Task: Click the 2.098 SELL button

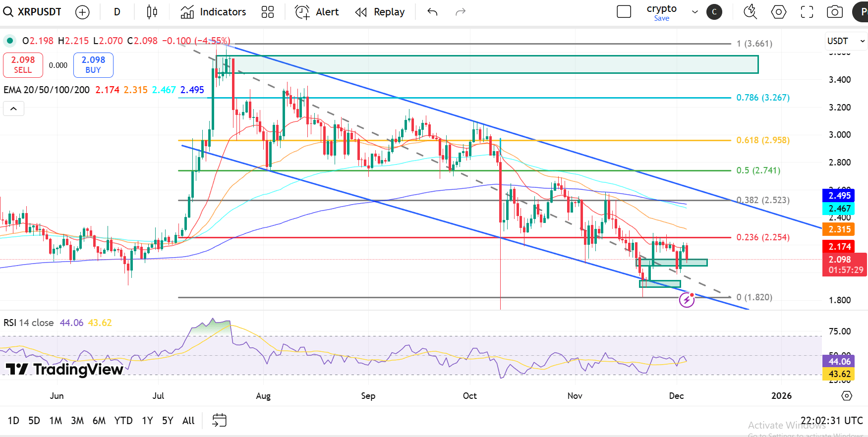Action: point(23,65)
